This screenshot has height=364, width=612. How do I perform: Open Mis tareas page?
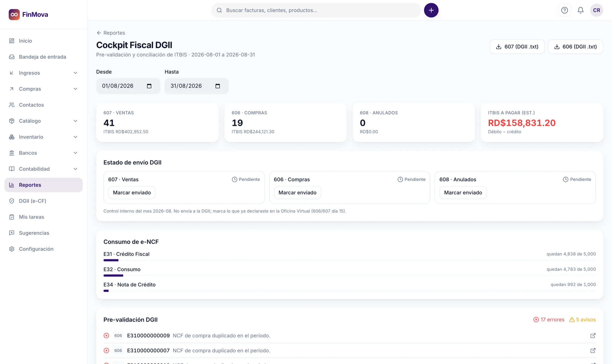point(43,217)
